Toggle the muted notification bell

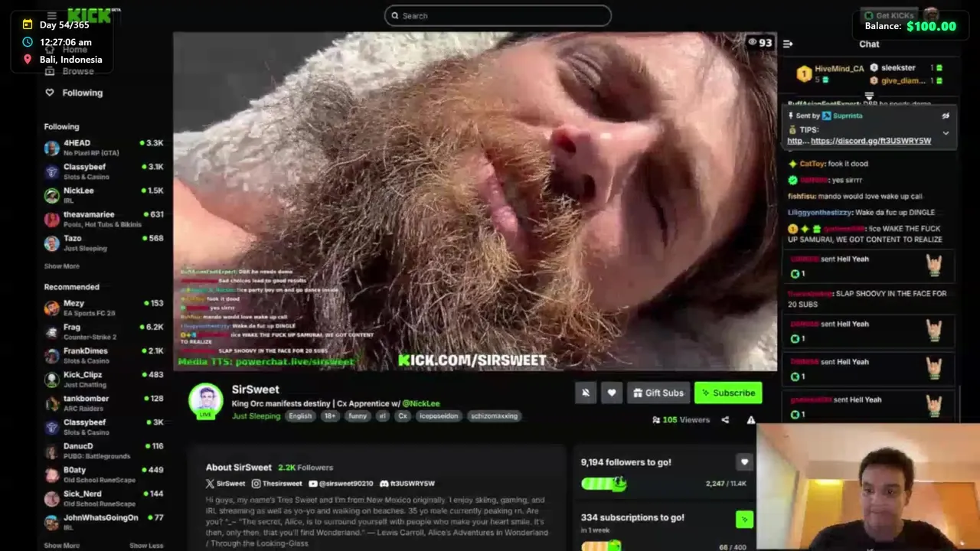[586, 393]
